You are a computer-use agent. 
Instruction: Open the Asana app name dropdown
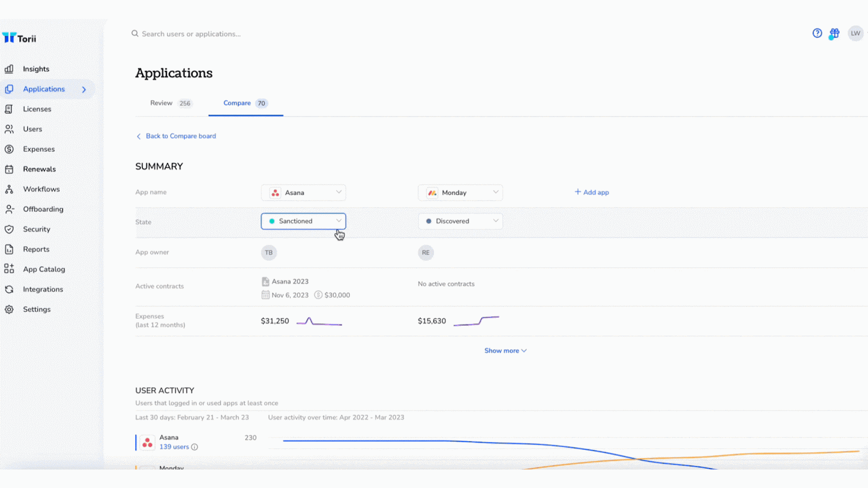(303, 192)
